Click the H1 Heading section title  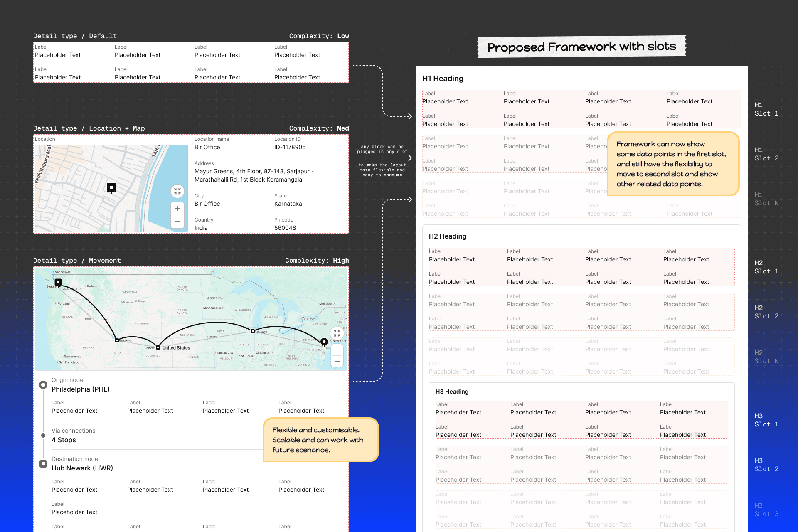pos(443,79)
